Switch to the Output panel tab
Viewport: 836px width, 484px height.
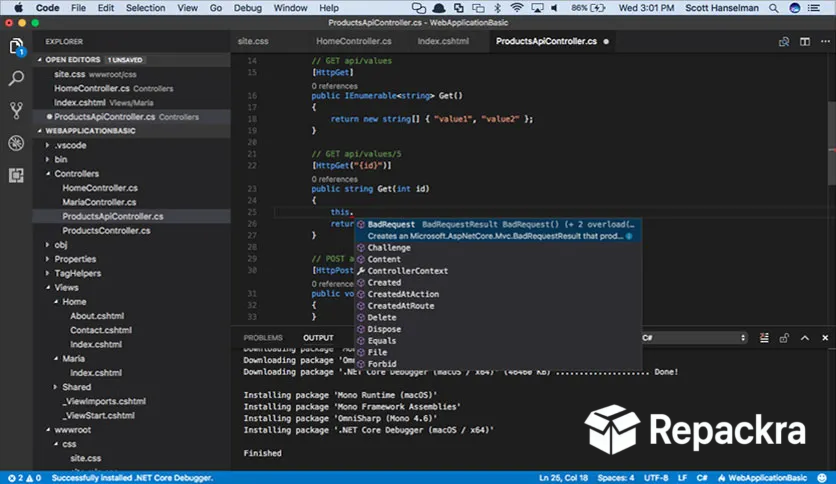coord(318,338)
